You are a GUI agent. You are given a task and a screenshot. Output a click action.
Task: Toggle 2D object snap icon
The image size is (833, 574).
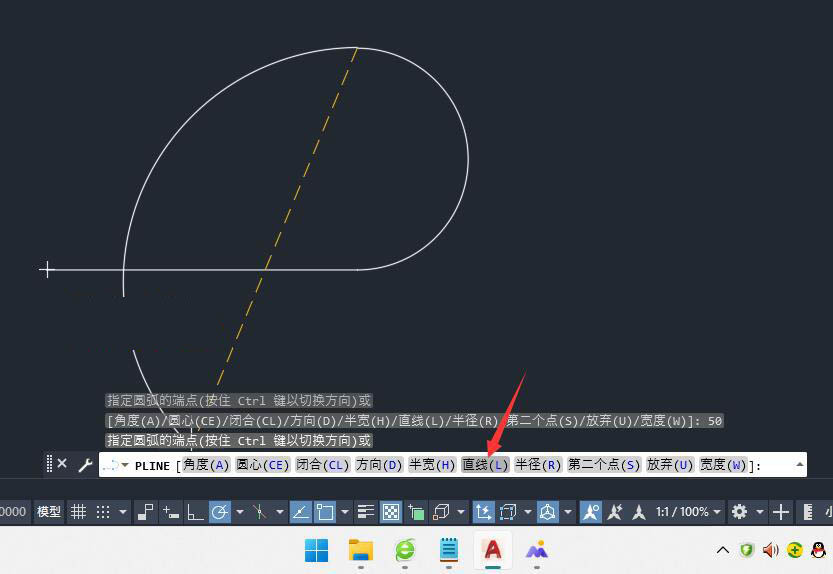point(325,512)
